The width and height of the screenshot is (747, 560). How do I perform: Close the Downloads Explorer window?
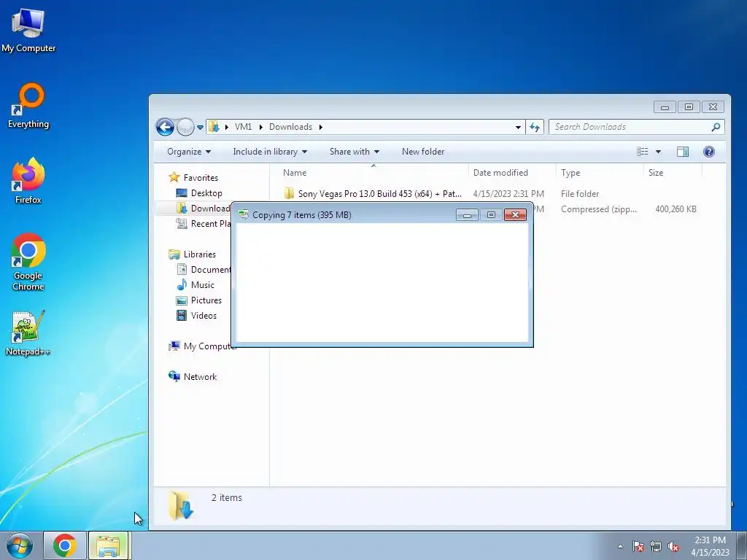(x=713, y=107)
